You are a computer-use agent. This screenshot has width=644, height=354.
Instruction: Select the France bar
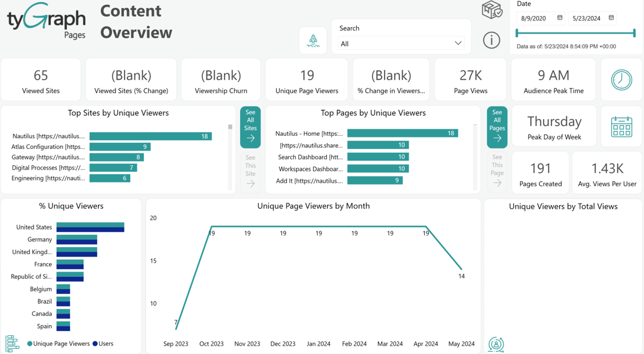(x=70, y=264)
